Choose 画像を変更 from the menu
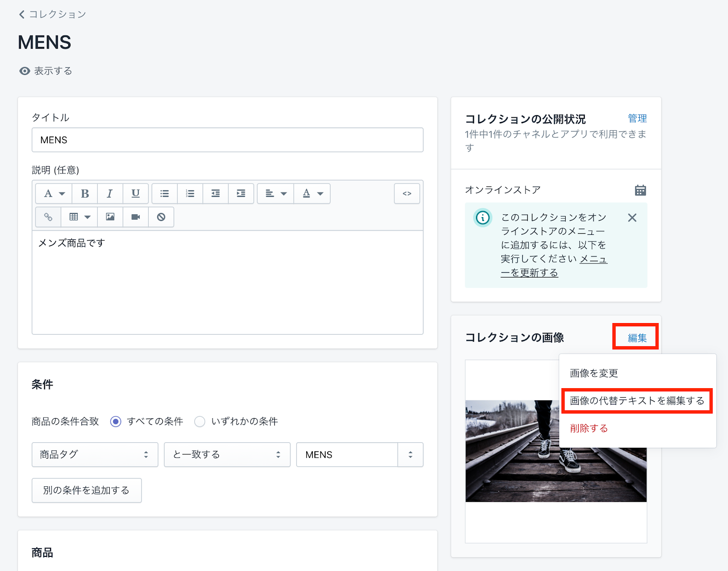The image size is (728, 571). click(594, 373)
